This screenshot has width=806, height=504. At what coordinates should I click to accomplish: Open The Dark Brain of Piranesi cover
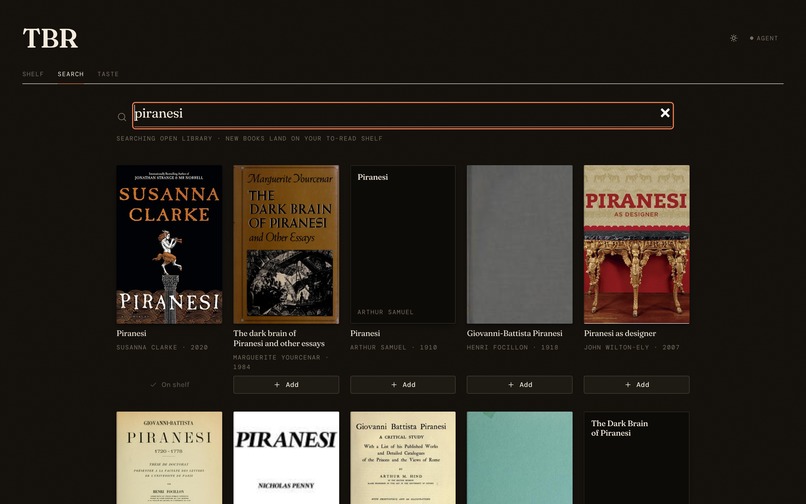point(286,244)
